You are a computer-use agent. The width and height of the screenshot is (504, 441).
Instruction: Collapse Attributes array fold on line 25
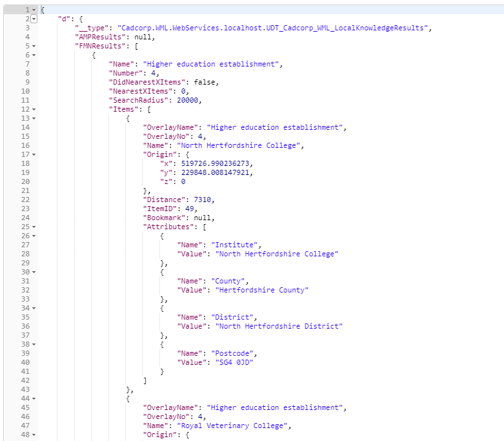click(34, 227)
